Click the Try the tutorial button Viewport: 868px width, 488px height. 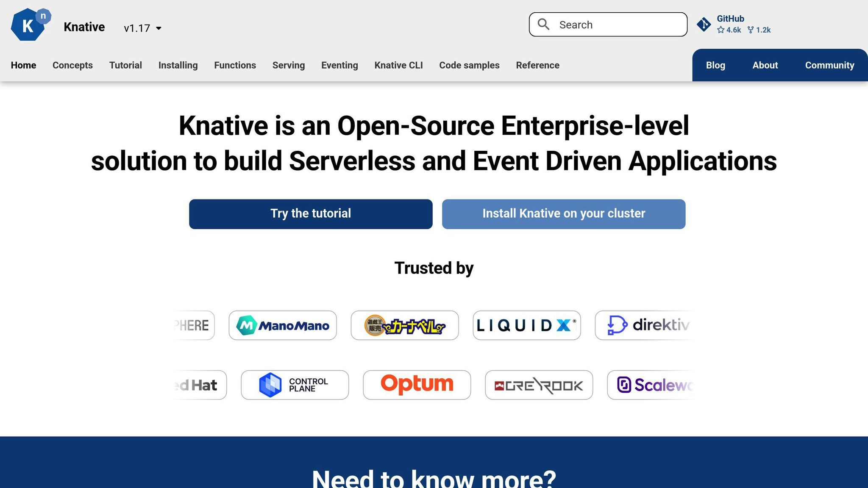311,213
